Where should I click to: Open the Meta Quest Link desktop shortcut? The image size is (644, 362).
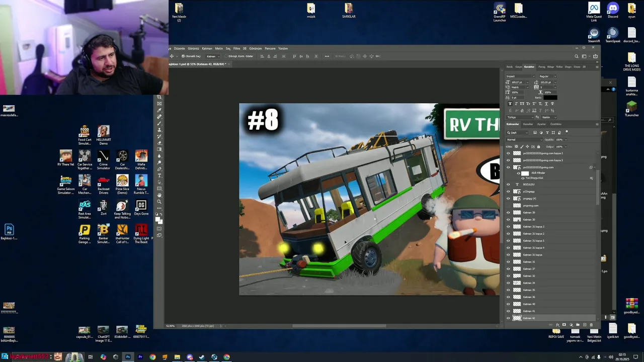pyautogui.click(x=594, y=12)
